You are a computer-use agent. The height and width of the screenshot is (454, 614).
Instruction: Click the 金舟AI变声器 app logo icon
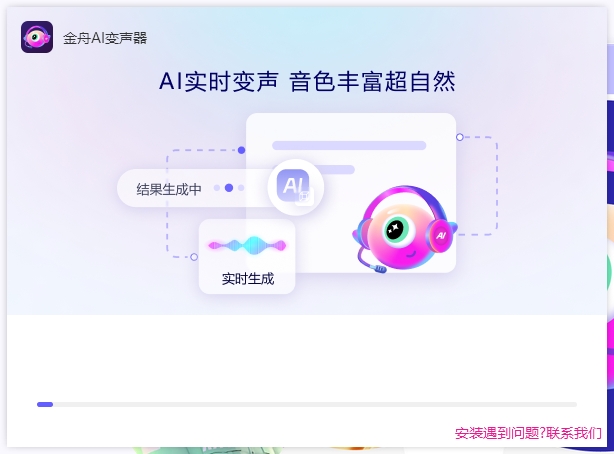point(37,37)
